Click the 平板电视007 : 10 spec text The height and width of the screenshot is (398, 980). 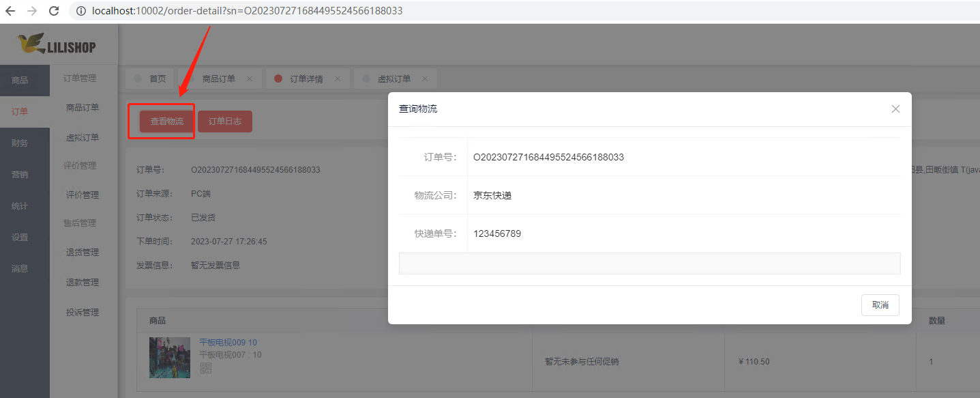click(231, 355)
